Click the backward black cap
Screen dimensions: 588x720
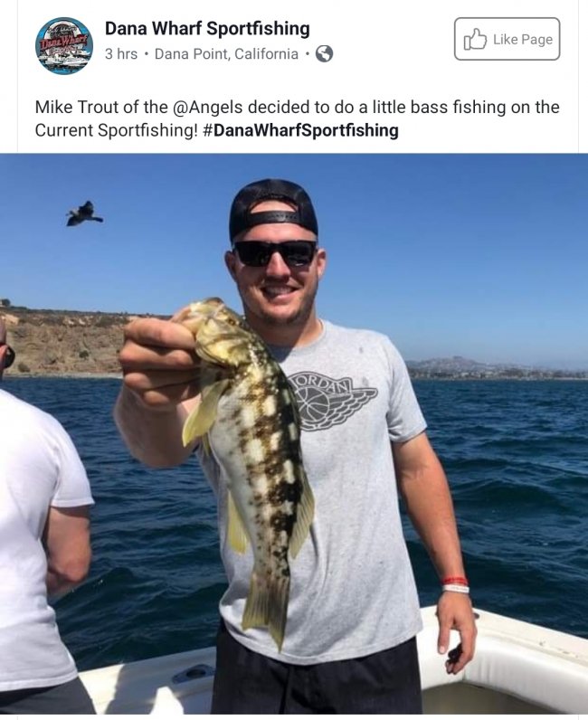click(273, 207)
